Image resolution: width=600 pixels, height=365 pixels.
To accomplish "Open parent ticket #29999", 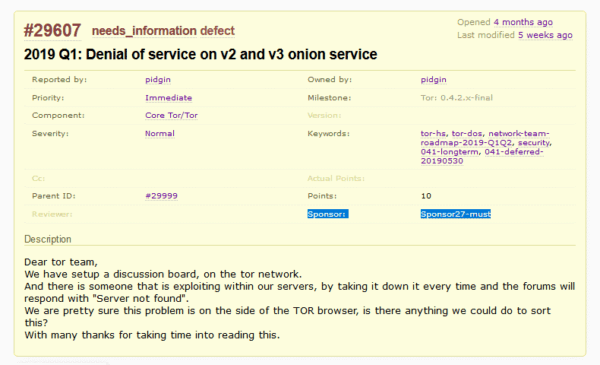I will click(x=161, y=196).
